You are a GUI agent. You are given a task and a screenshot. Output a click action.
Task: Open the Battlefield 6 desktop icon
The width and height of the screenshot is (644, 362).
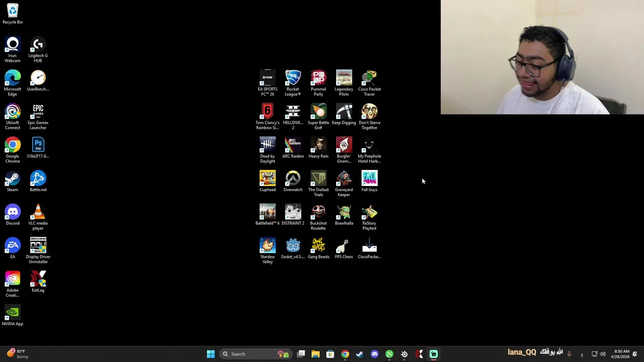(267, 215)
